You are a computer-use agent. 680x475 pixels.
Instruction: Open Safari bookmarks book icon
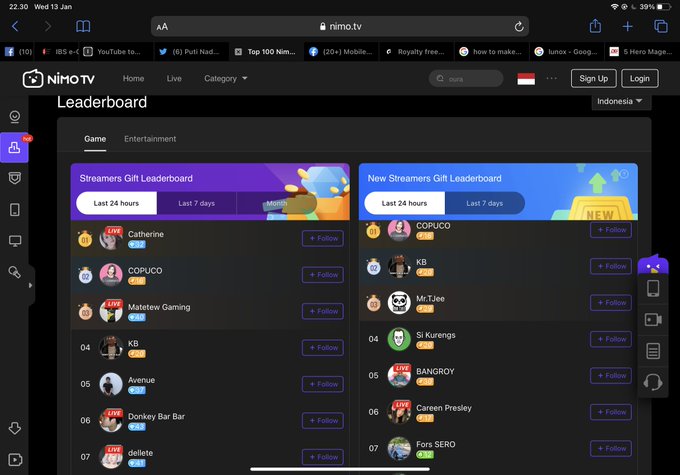pyautogui.click(x=83, y=26)
